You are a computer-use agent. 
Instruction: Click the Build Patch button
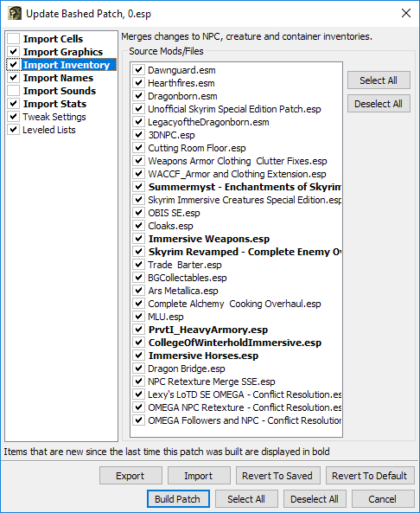pyautogui.click(x=178, y=499)
